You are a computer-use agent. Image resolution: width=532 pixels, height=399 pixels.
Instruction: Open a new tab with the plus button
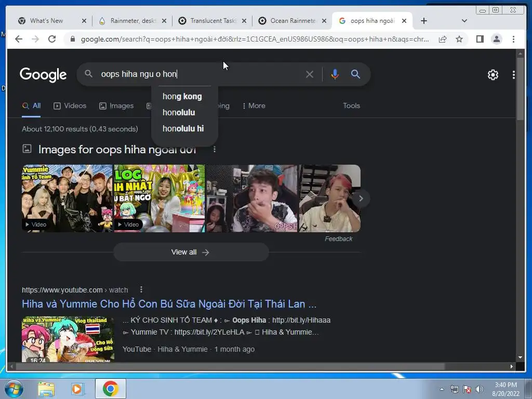(424, 21)
